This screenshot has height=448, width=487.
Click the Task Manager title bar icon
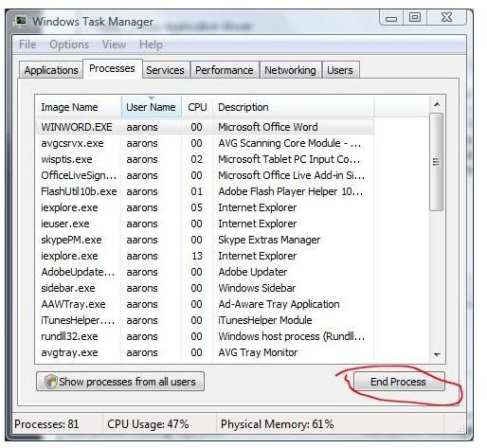[x=22, y=21]
